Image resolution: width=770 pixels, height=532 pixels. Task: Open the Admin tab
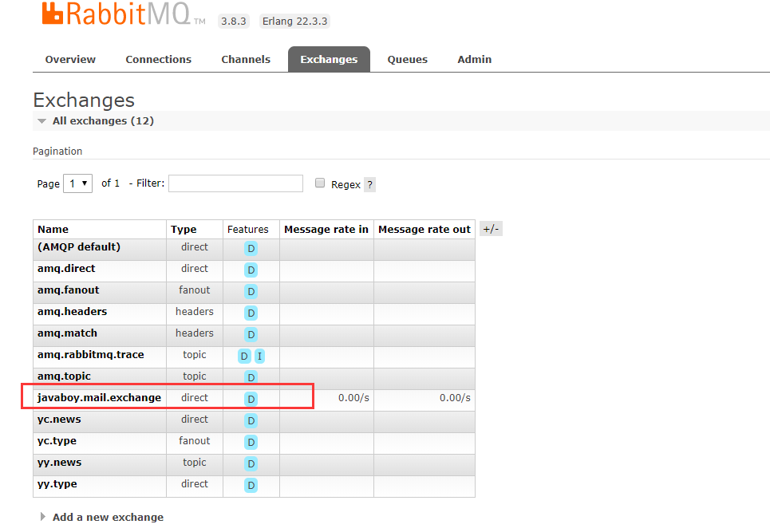point(475,59)
